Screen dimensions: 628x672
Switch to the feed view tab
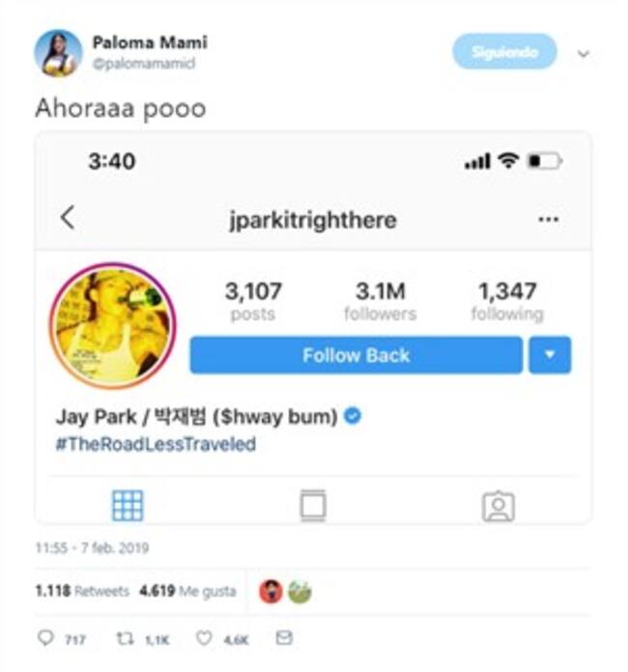pos(313,506)
